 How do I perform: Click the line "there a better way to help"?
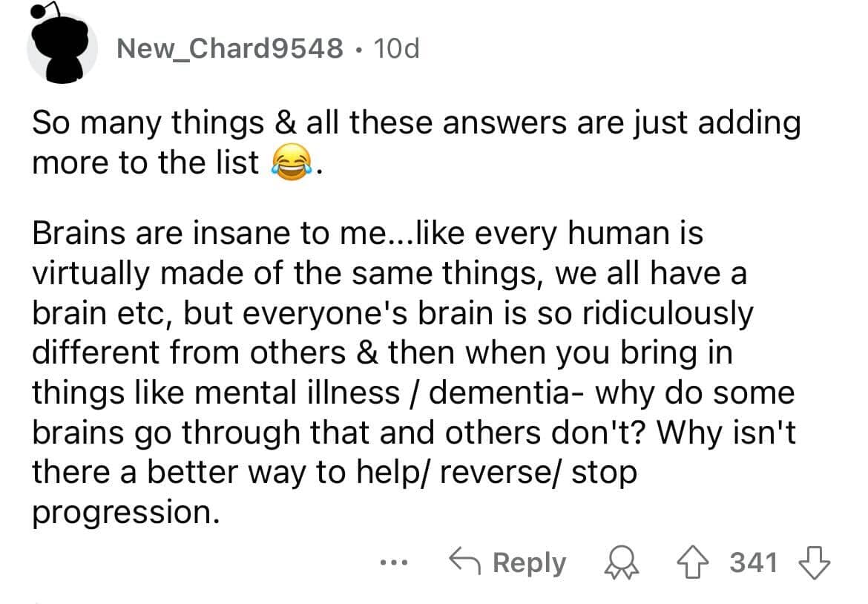pos(334,473)
